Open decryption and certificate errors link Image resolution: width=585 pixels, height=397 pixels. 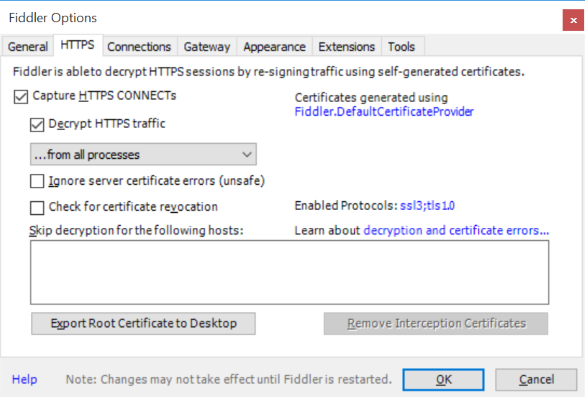point(456,230)
